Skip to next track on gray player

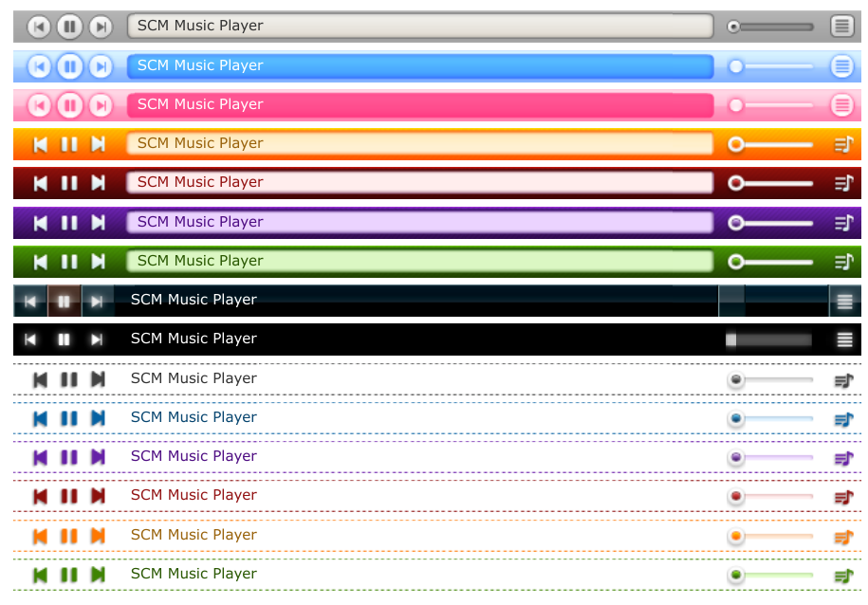coord(101,27)
